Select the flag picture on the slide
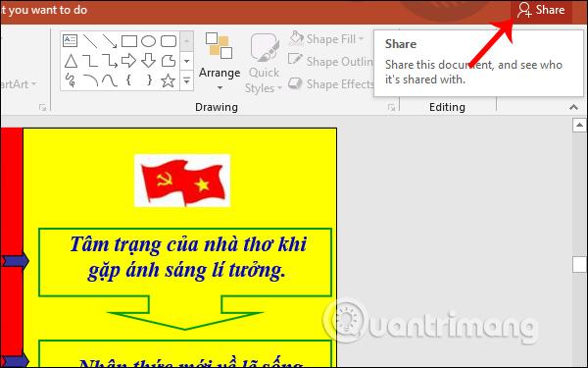588x368 pixels. 182,181
